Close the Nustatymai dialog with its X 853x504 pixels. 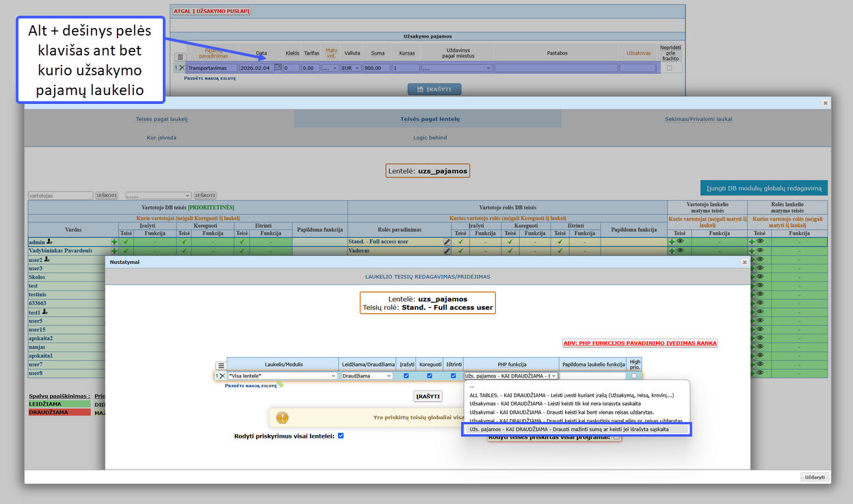click(x=745, y=262)
